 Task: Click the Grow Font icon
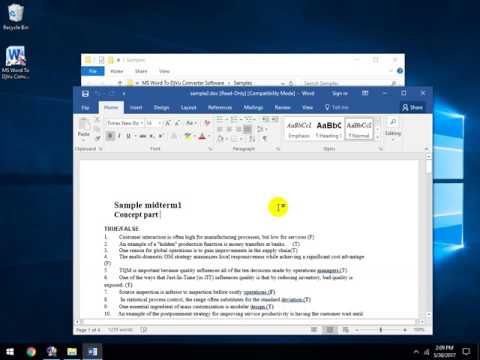click(168, 123)
